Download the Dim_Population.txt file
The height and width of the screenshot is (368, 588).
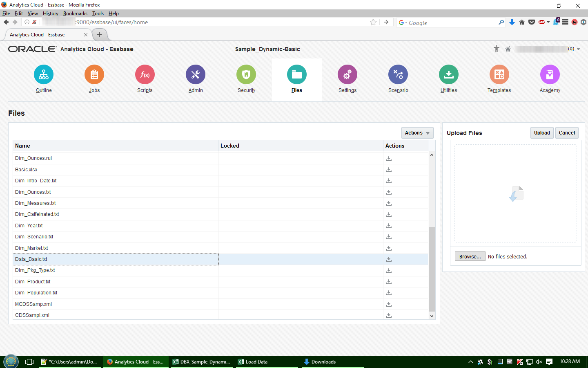tap(389, 293)
